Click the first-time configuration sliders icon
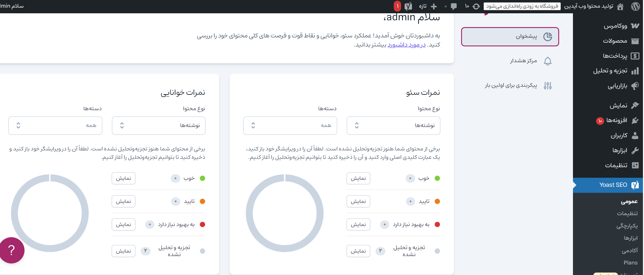Screen dimensions: 644x275 point(548,86)
